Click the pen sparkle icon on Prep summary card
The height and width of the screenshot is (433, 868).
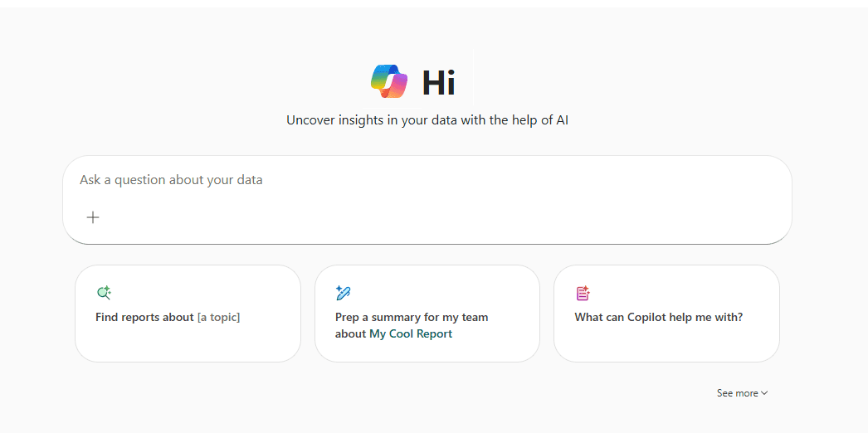[344, 293]
